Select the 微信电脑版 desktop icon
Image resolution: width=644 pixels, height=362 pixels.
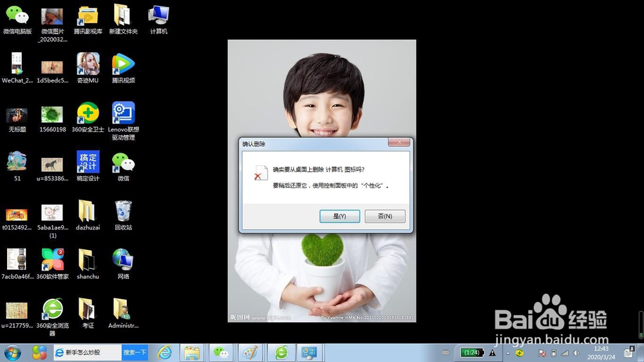(17, 20)
